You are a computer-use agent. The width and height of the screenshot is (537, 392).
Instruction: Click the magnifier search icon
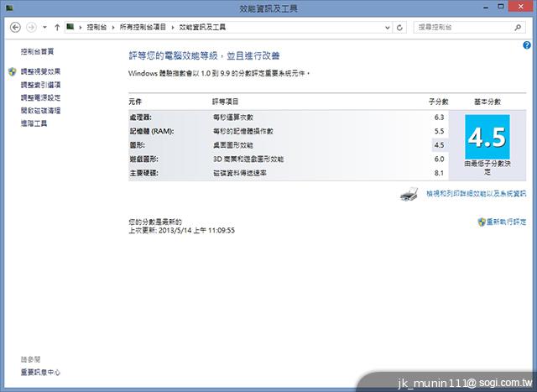click(518, 28)
